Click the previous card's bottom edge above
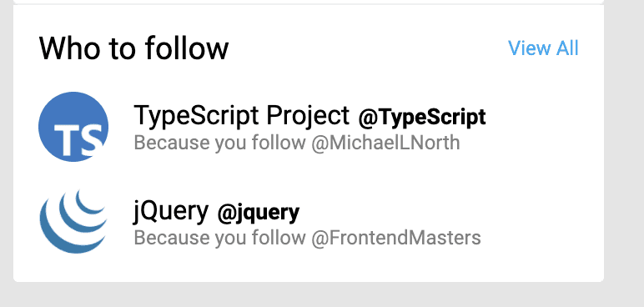 point(308,2)
